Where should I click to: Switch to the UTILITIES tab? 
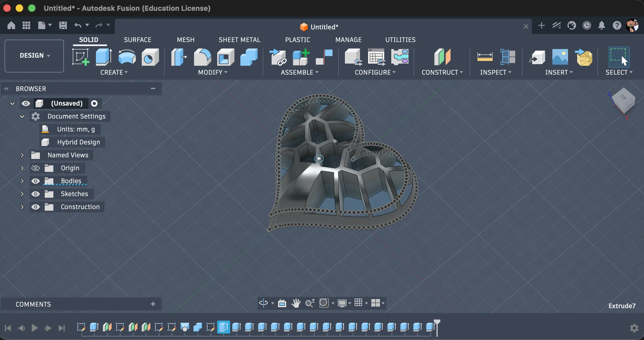tap(400, 40)
